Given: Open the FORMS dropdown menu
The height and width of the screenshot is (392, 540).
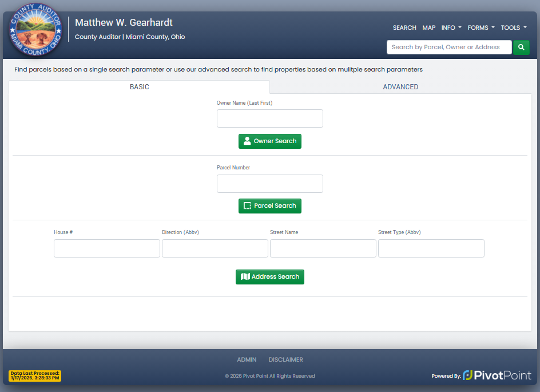Looking at the screenshot, I should (481, 27).
